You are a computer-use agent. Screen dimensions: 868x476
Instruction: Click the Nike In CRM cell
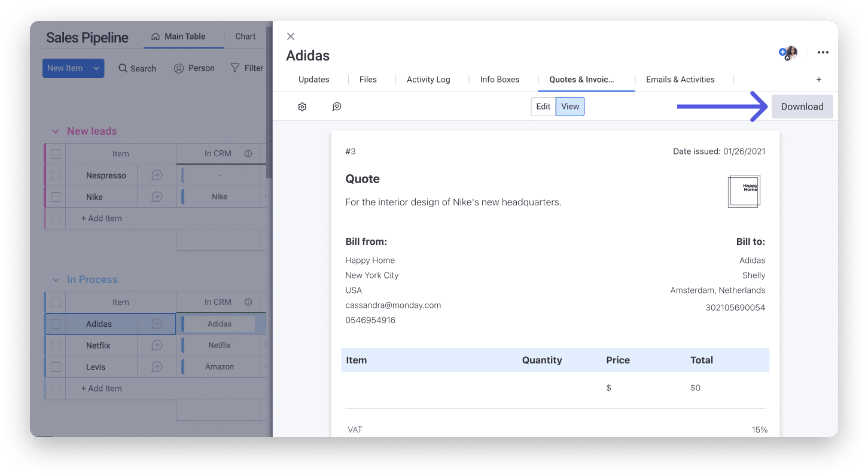tap(220, 197)
